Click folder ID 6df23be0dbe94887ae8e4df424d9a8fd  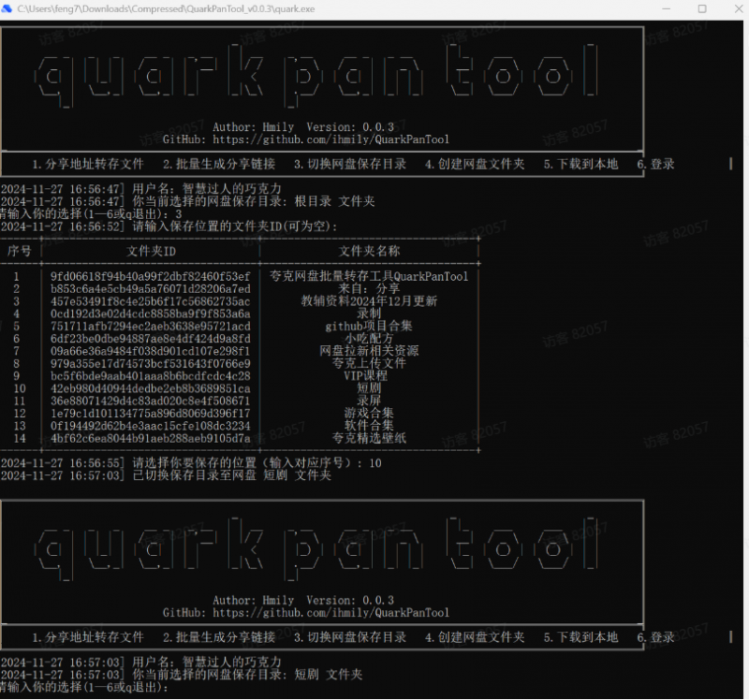tap(151, 339)
